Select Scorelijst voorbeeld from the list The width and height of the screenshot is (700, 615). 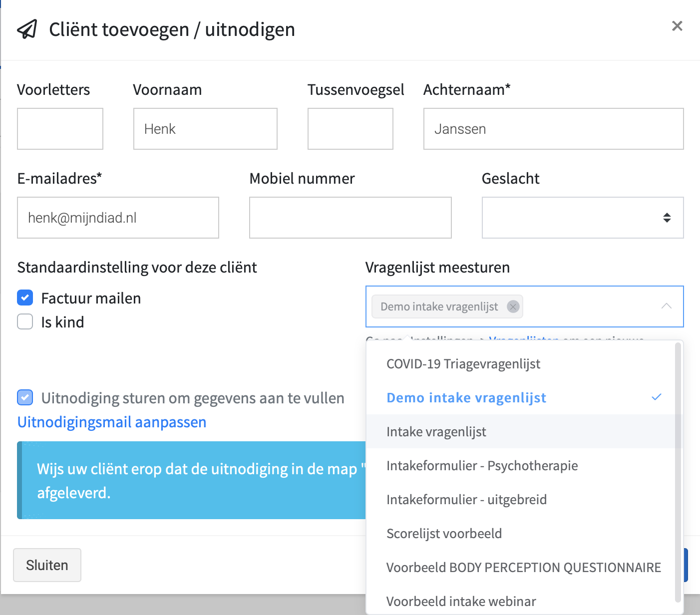pyautogui.click(x=444, y=533)
